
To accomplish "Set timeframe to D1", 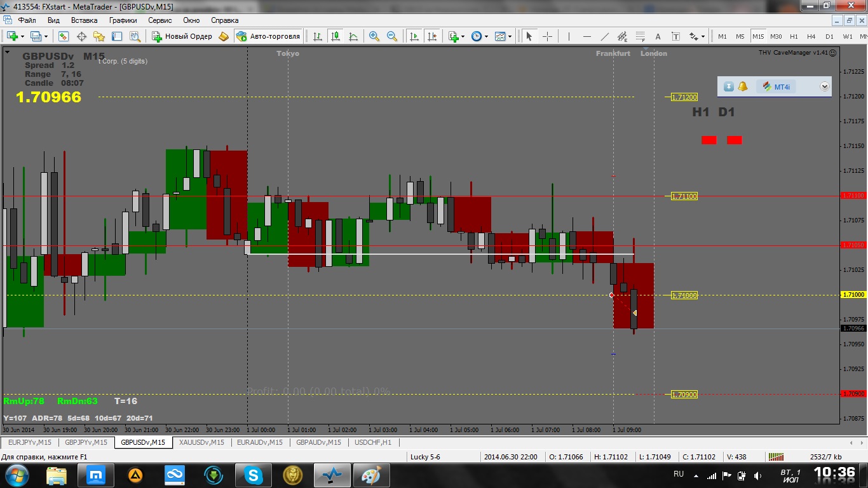I will [829, 36].
